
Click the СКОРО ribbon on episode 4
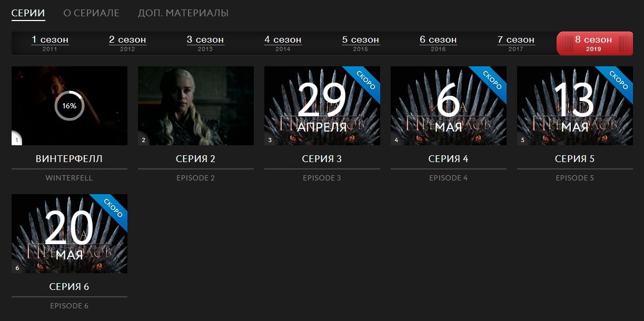click(492, 79)
